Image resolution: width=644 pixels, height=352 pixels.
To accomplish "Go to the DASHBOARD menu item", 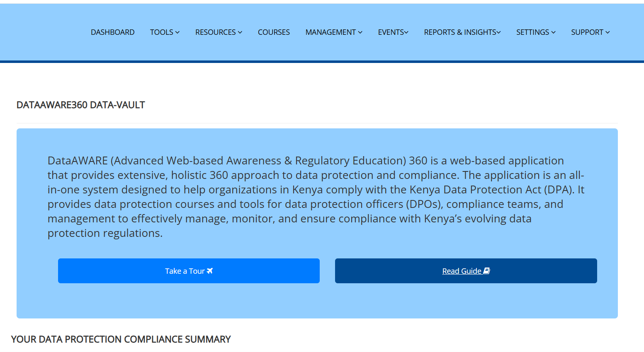I will [112, 32].
